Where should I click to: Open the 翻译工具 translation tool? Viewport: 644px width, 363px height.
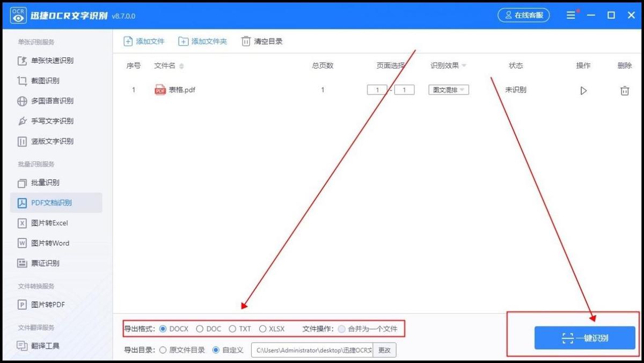[43, 346]
